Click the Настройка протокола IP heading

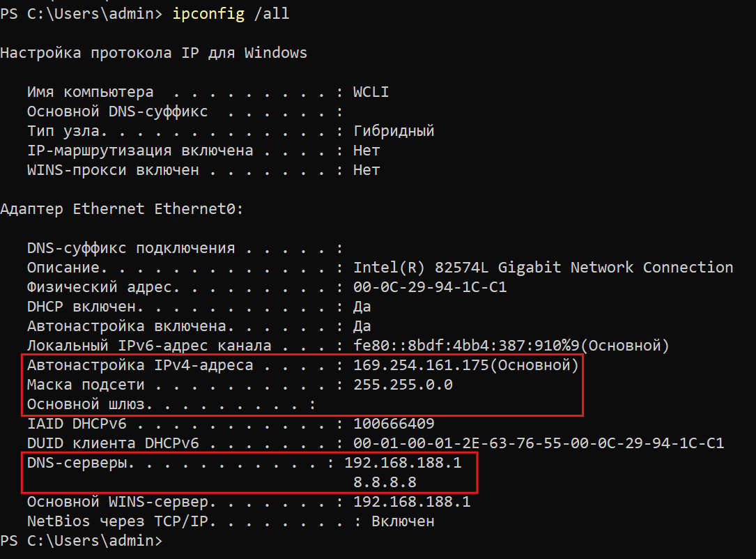pos(153,54)
